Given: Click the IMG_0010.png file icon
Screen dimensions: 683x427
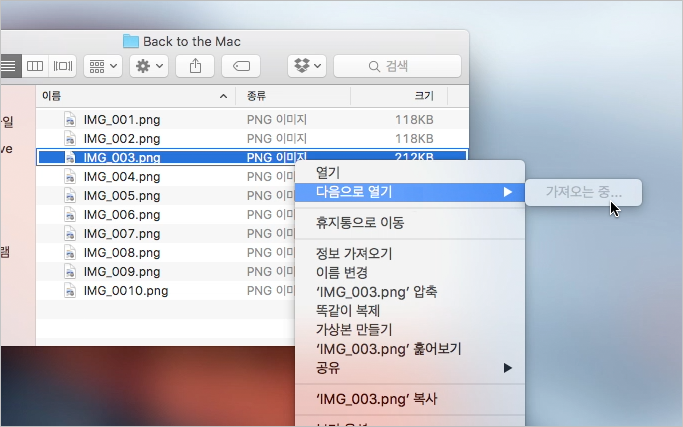Looking at the screenshot, I should [70, 291].
